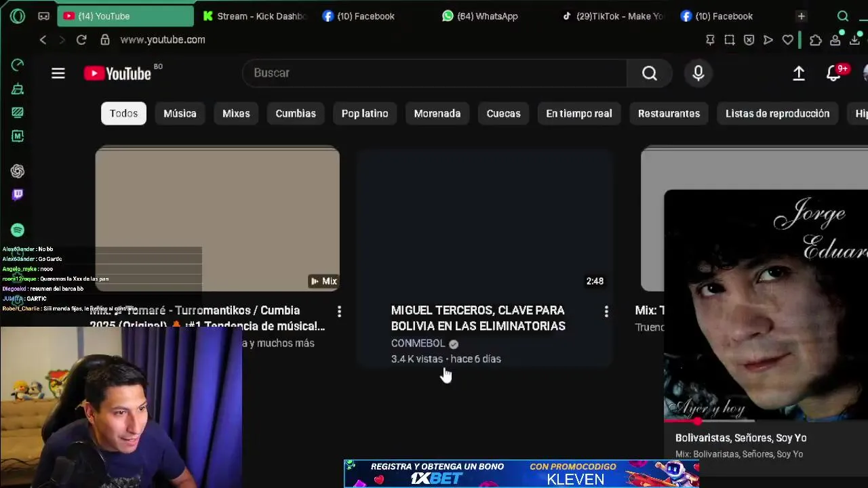The image size is (868, 488).
Task: Open the MIGUEL TERCEROS, CLAVE PARA BOLIVIA title
Action: point(478,318)
